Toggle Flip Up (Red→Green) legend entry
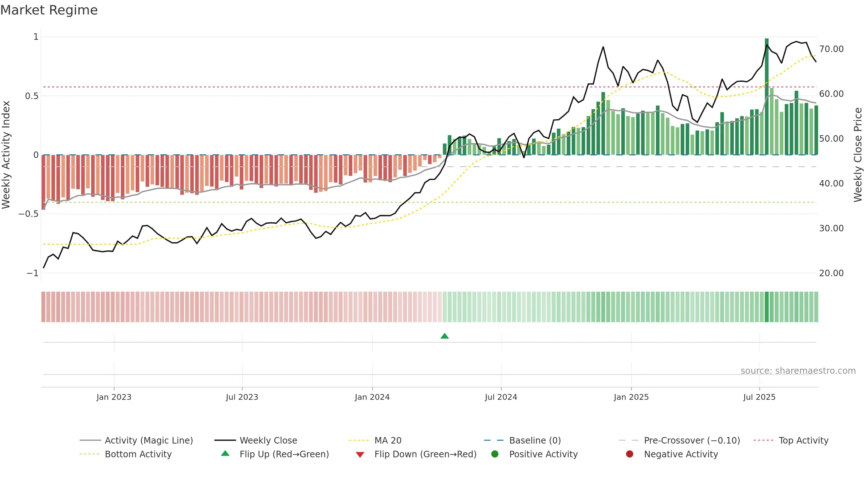The image size is (868, 488). click(275, 454)
